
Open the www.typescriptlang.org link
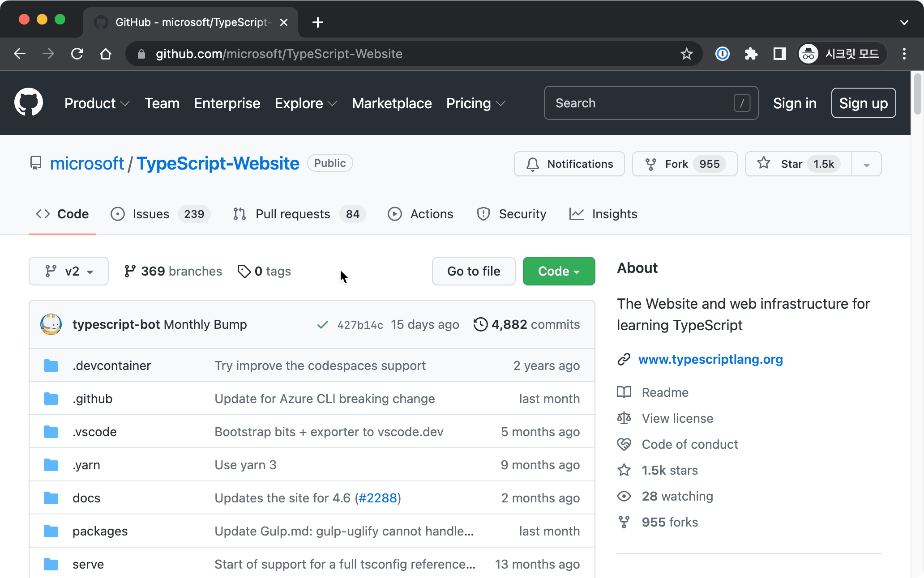point(710,359)
